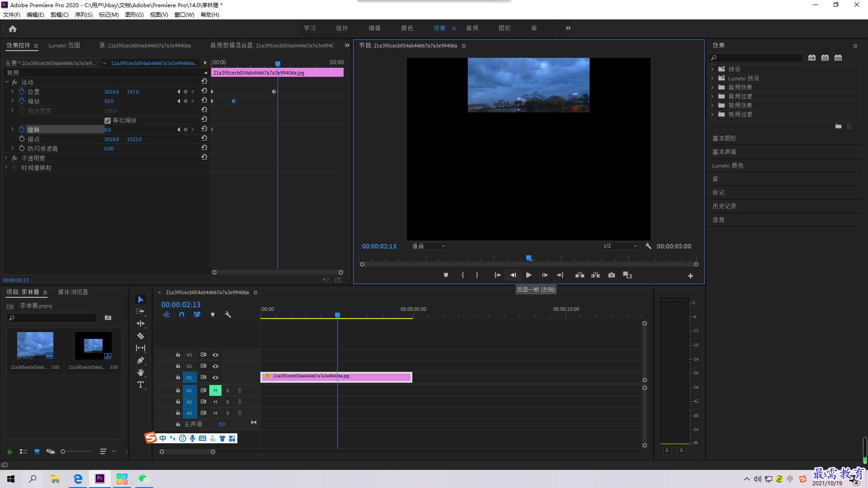Viewport: 868px width, 488px height.
Task: Click the Lift button
Action: 580,275
